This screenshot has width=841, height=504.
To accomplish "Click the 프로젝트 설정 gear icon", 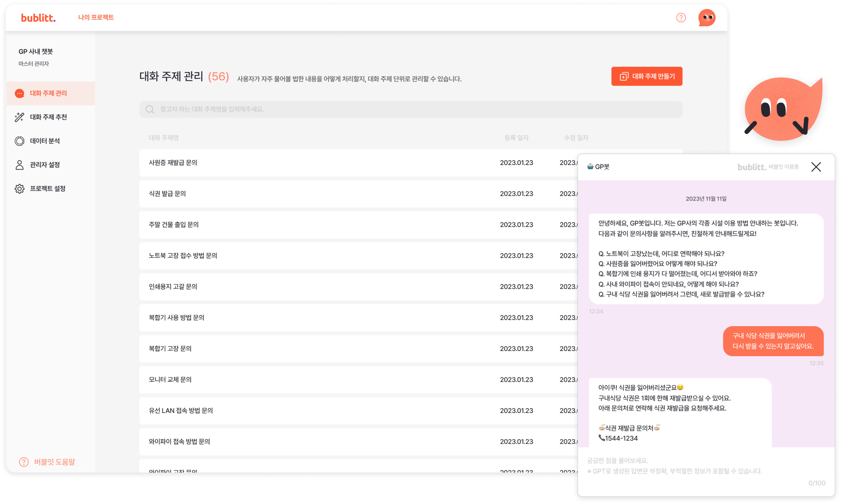I will 19,189.
